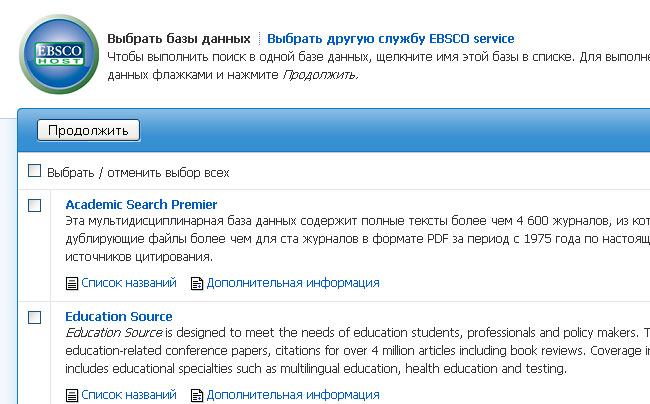Check the Education Source database checkbox
Image resolution: width=650 pixels, height=404 pixels.
tap(34, 317)
